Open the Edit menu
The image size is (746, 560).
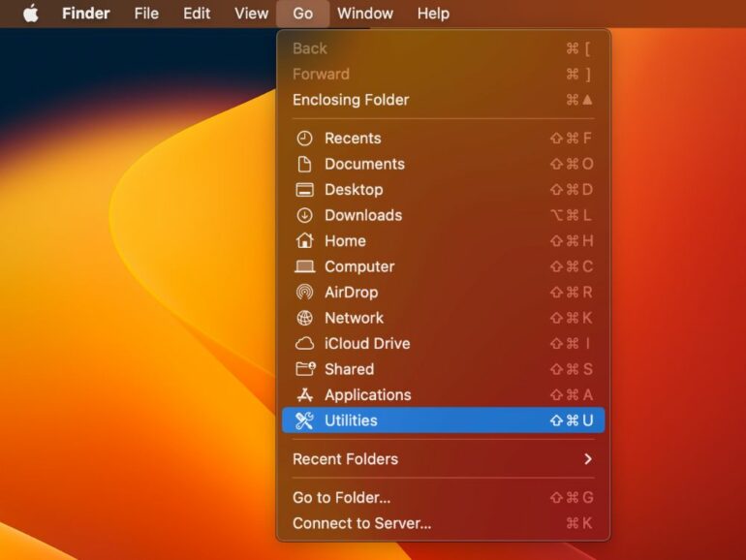(197, 14)
